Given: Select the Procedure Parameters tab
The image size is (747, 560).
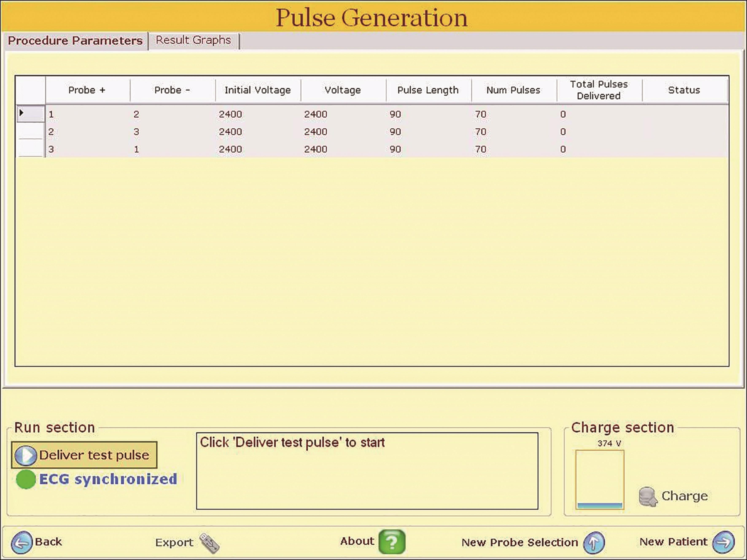Looking at the screenshot, I should (x=75, y=41).
